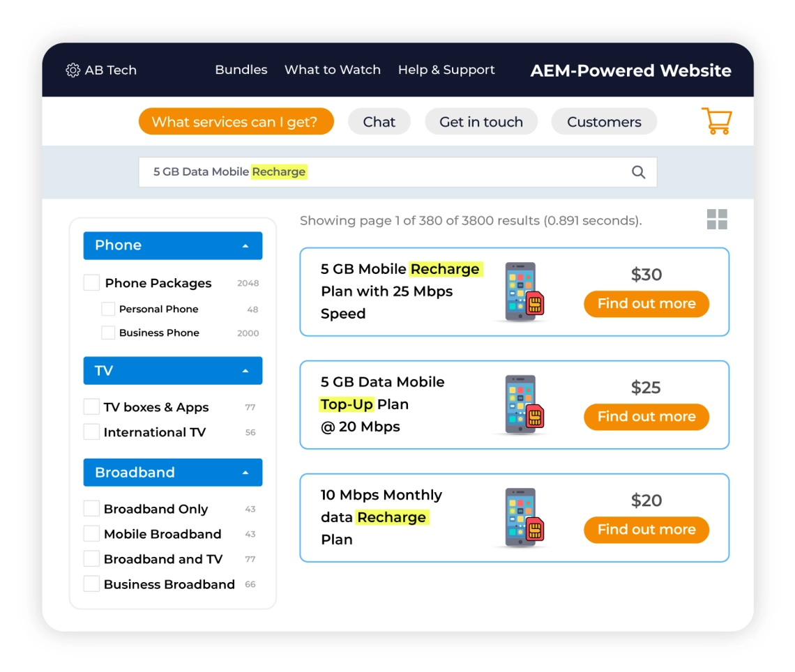Viewport: 795px width, 672px height.
Task: Focus the search field with Recharge query
Action: [398, 172]
